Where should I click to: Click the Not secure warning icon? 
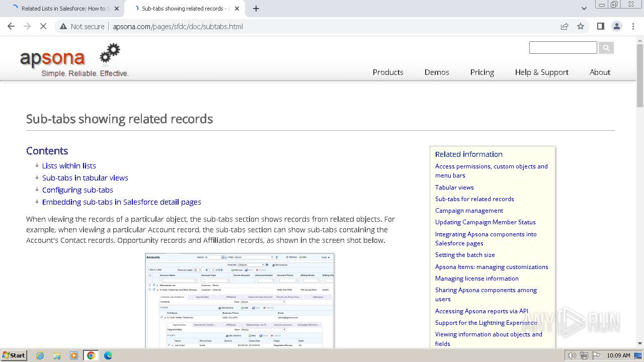[63, 26]
